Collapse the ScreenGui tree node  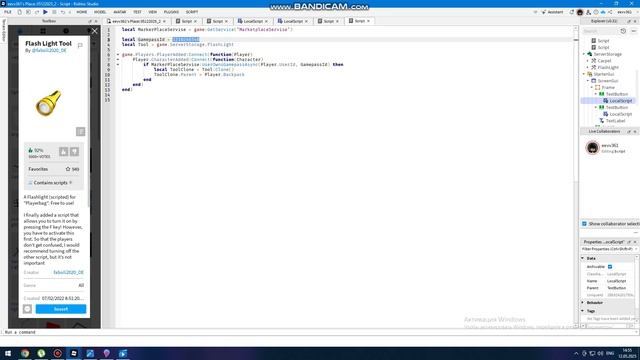point(588,81)
